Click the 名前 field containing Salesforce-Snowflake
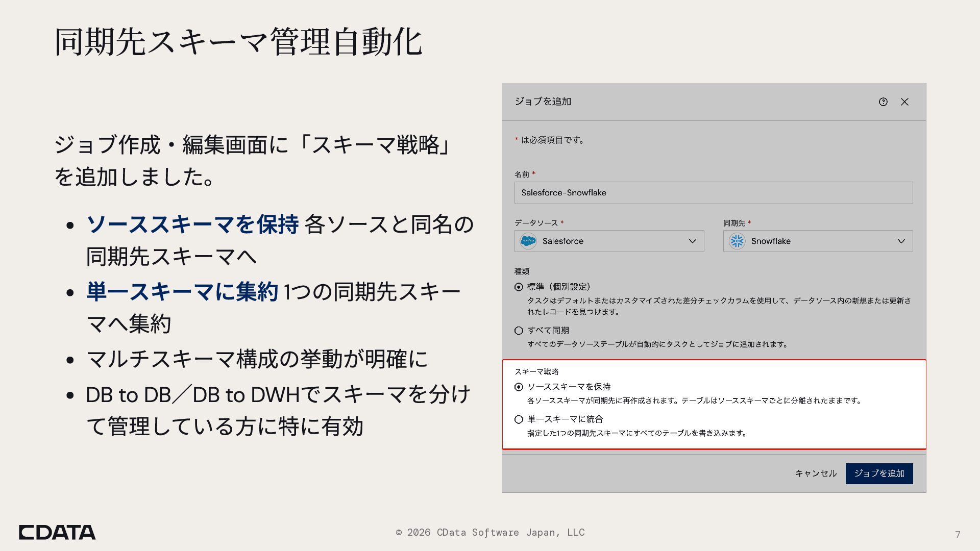The width and height of the screenshot is (980, 551). [x=714, y=193]
